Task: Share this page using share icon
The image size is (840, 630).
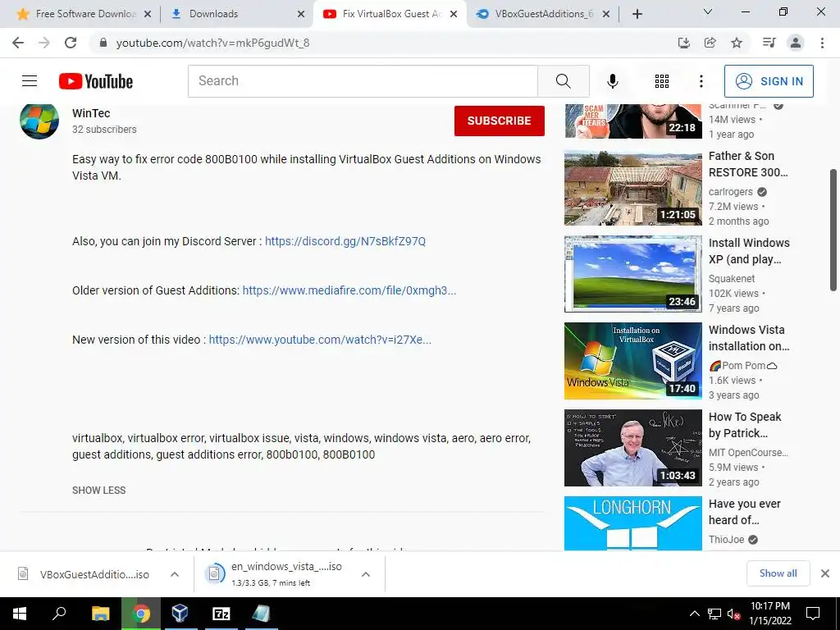Action: (710, 43)
